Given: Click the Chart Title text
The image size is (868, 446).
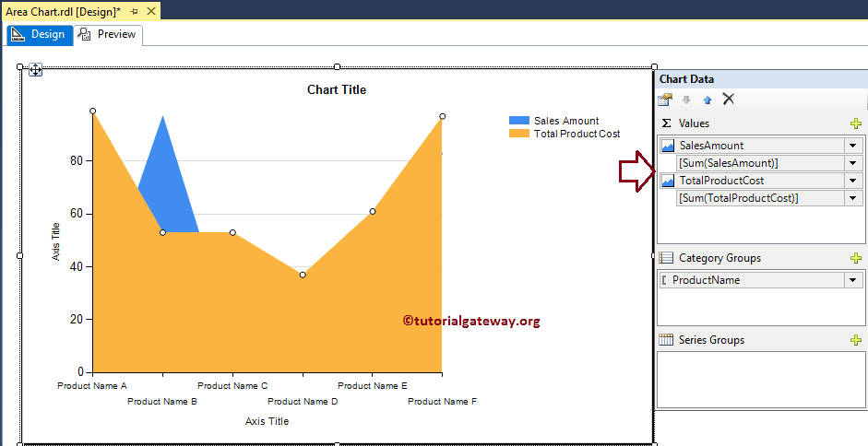Looking at the screenshot, I should 337,89.
